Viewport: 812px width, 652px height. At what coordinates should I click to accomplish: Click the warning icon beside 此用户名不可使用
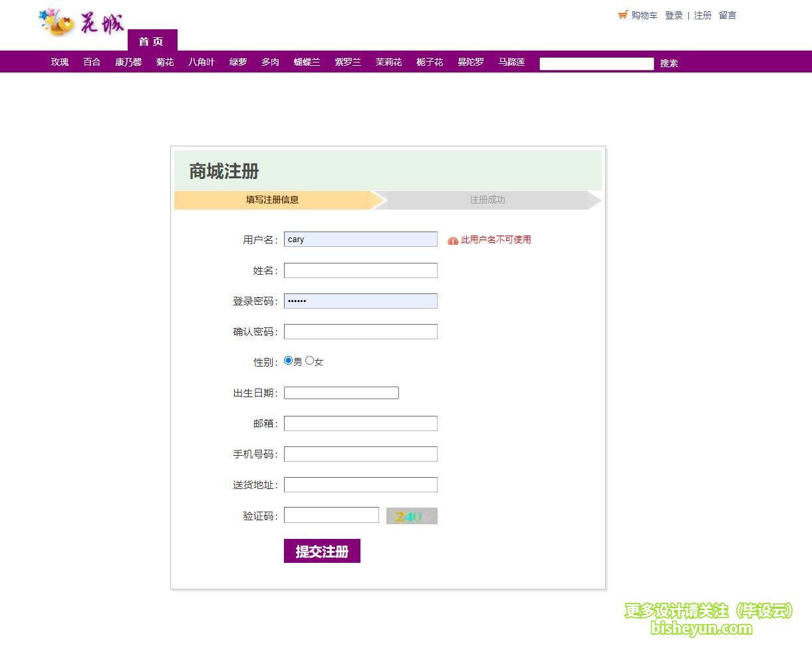tap(453, 240)
